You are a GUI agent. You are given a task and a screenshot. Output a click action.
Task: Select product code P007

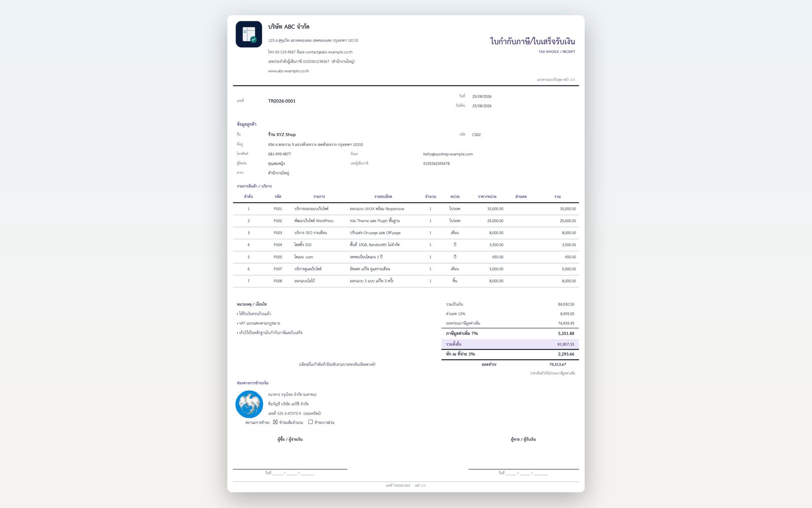tap(278, 269)
